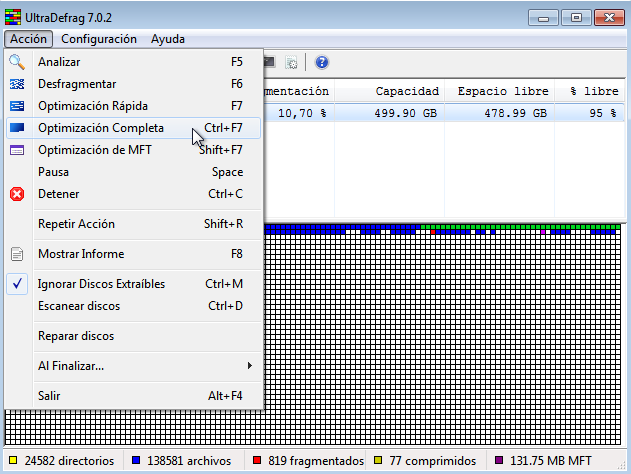
Task: Click the blue help question mark icon
Action: [x=321, y=62]
